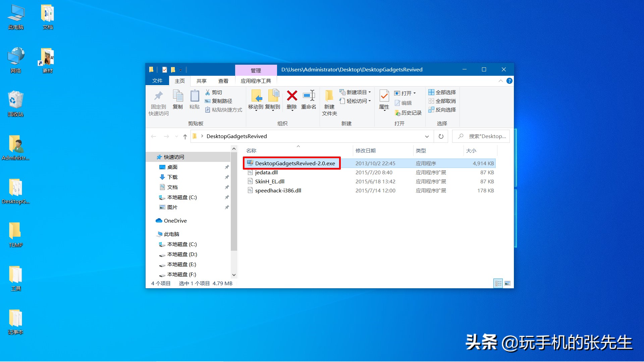Select 记事本 folder on the desktop
Viewport: 644px width, 362px height.
coord(16,322)
